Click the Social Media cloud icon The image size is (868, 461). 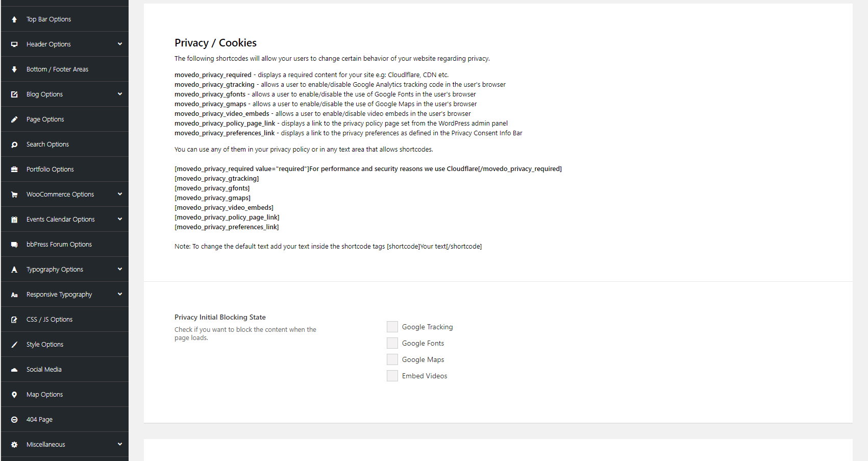(14, 370)
